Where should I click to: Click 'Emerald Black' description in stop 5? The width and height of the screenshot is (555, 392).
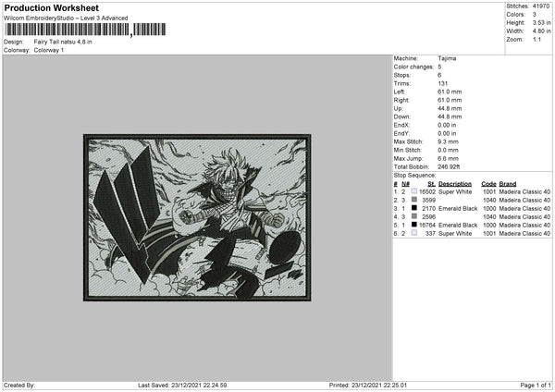point(458,225)
